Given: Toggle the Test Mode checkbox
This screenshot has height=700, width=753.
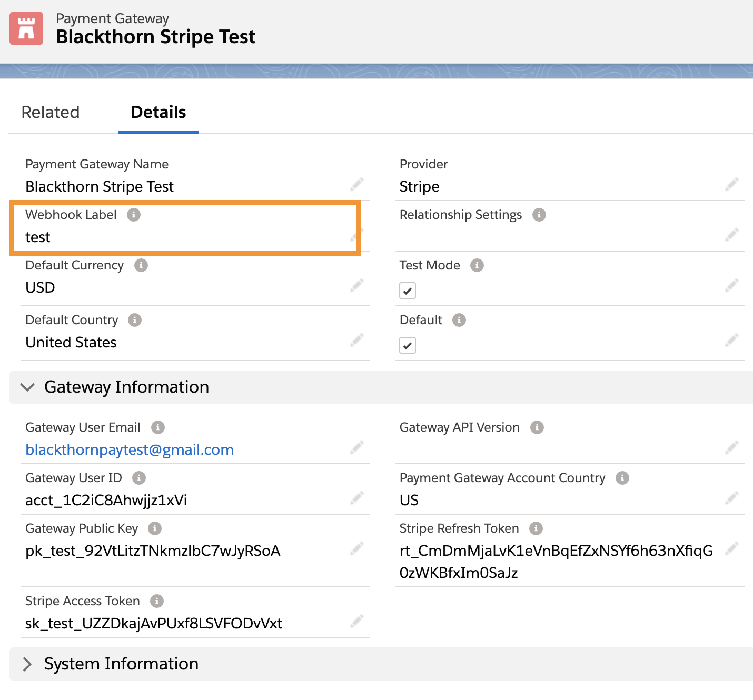Looking at the screenshot, I should [x=408, y=291].
